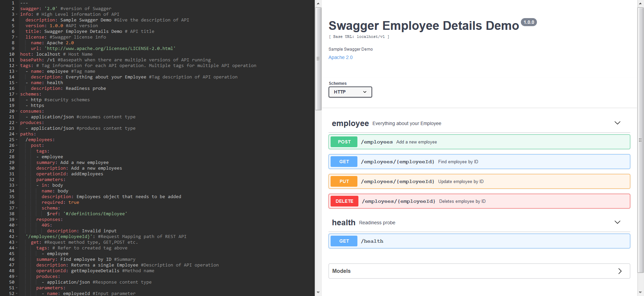Click the 1.0.0 version badge
The height and width of the screenshot is (296, 644).
(x=529, y=22)
